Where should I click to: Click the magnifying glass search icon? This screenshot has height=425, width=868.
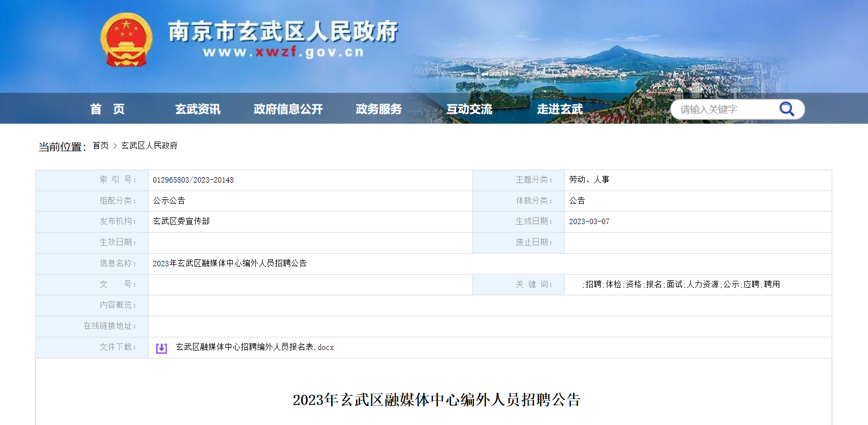click(786, 109)
